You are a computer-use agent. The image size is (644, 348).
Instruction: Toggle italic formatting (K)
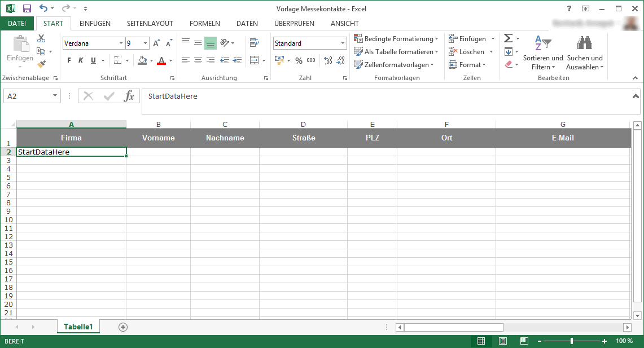click(x=80, y=60)
